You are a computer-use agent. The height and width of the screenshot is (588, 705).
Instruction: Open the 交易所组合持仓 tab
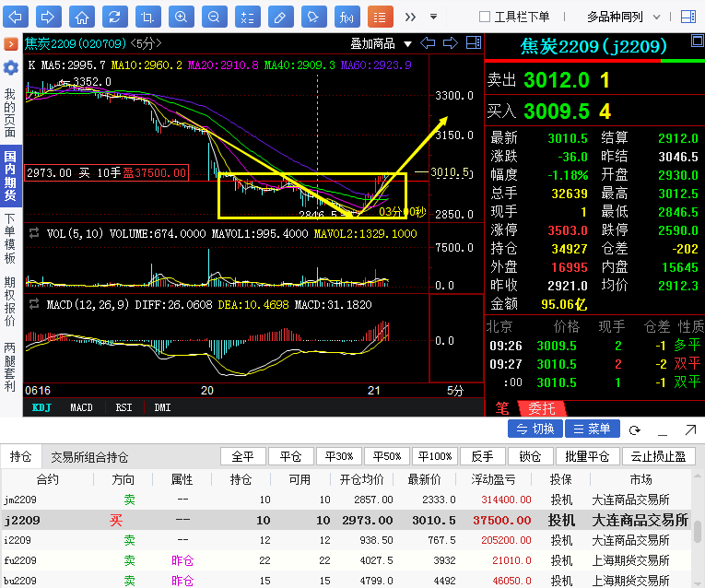[x=89, y=457]
